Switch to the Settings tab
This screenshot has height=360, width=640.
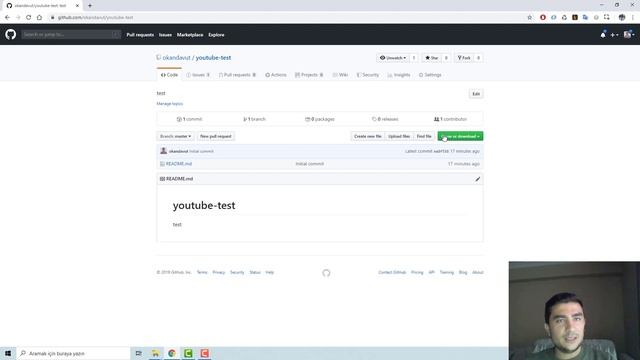pyautogui.click(x=430, y=75)
